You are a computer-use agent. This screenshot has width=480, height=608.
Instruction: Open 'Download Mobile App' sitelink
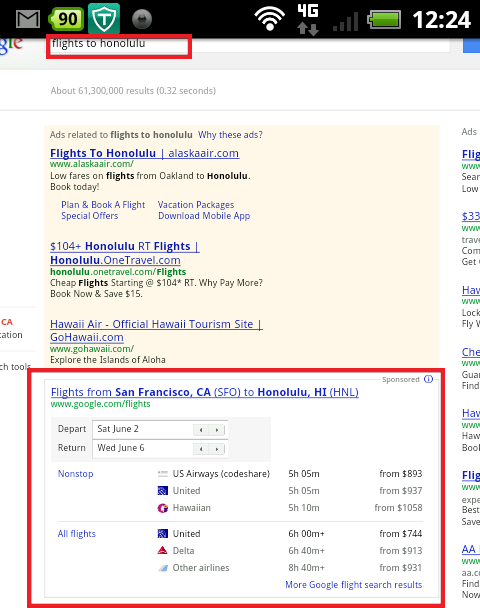pos(204,216)
